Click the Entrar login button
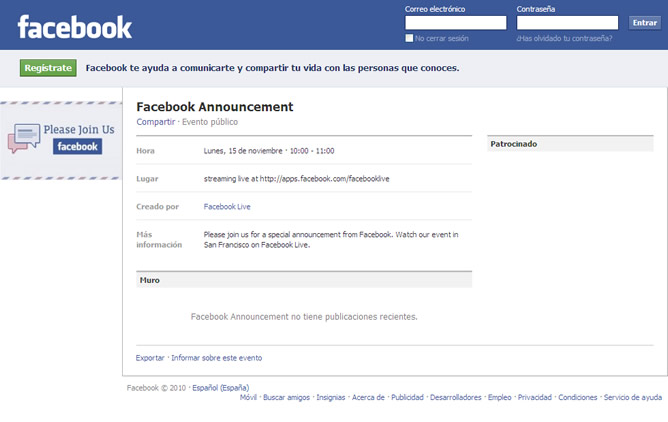Screen dimensions: 668x422 tap(645, 23)
